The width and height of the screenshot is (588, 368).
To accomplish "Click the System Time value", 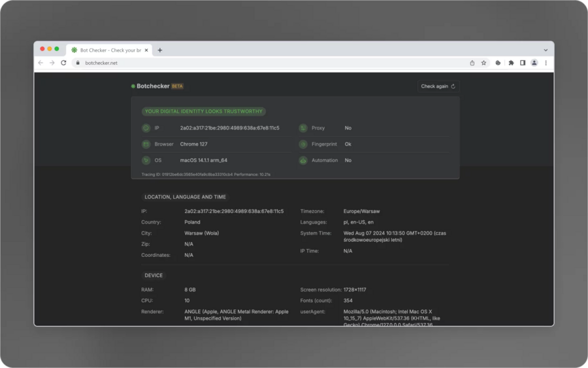I will pyautogui.click(x=395, y=237).
